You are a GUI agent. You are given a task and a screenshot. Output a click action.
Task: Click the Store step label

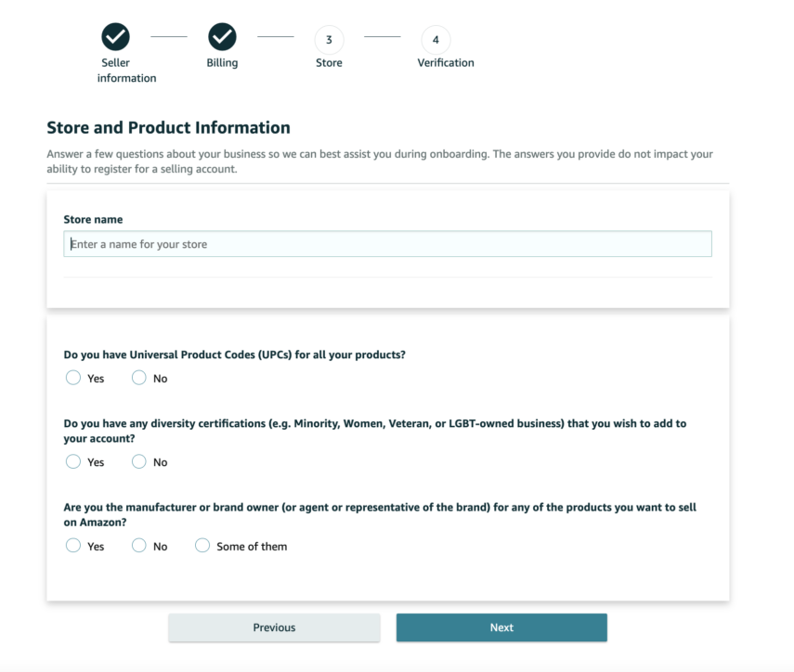point(329,63)
